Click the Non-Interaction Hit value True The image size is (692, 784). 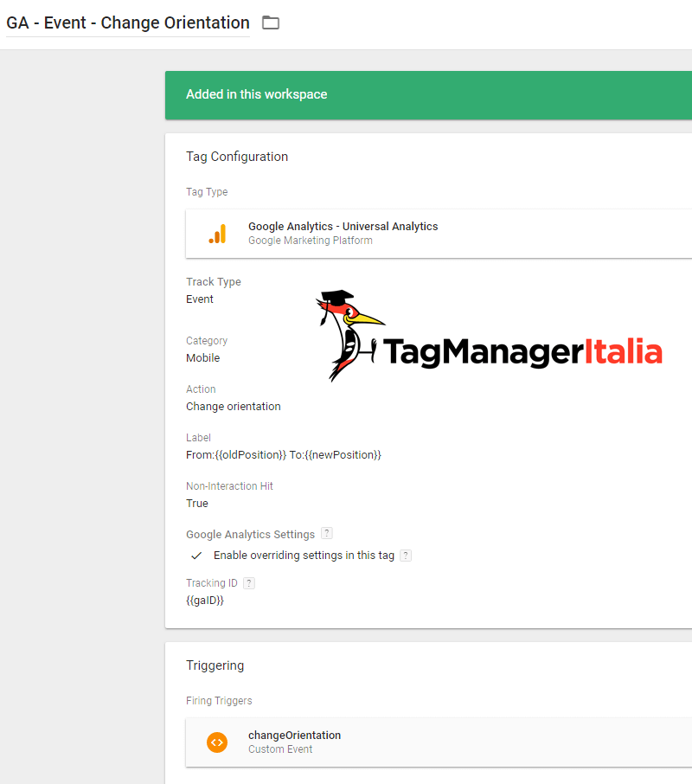coord(197,504)
